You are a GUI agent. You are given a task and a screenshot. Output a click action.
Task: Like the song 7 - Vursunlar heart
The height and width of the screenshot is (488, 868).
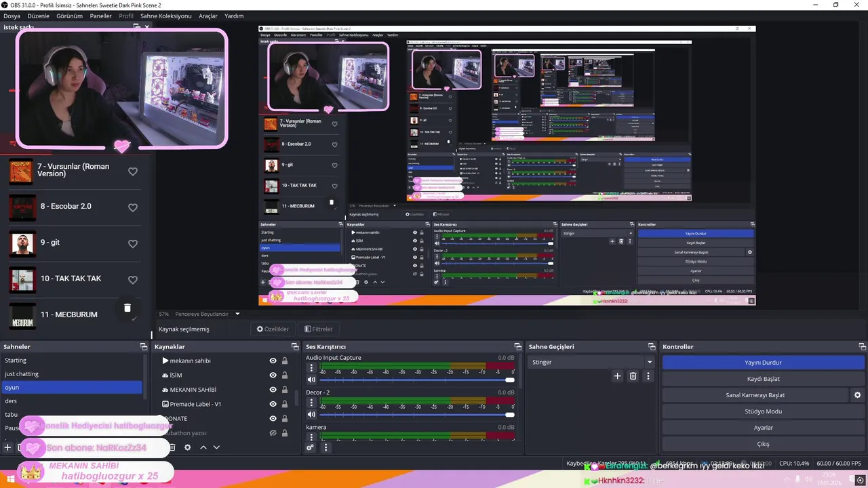coord(133,171)
